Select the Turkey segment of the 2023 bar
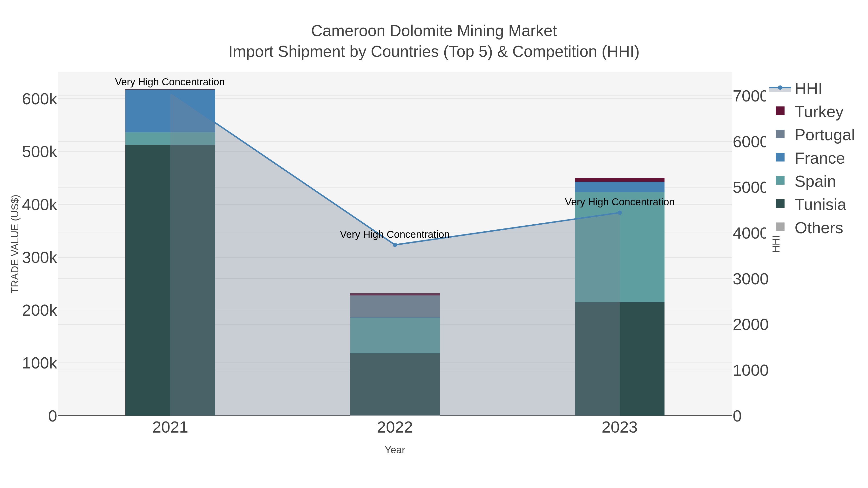This screenshot has width=868, height=488. 619,180
